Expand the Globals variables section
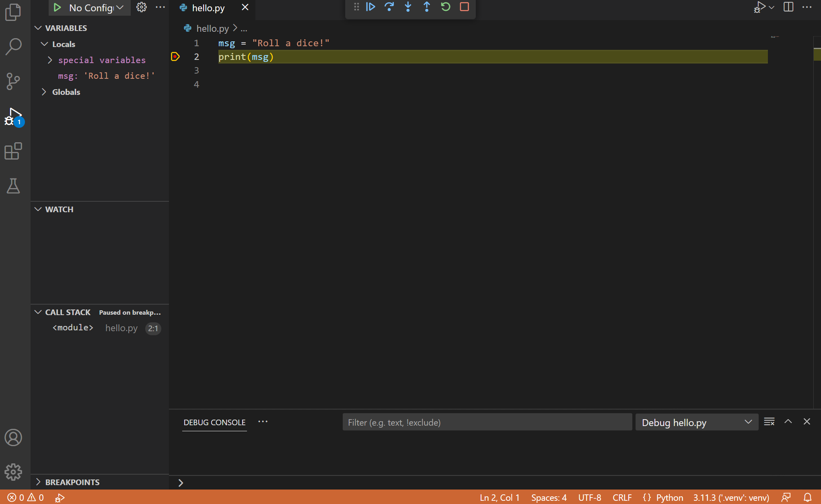This screenshot has width=821, height=504. click(x=45, y=91)
